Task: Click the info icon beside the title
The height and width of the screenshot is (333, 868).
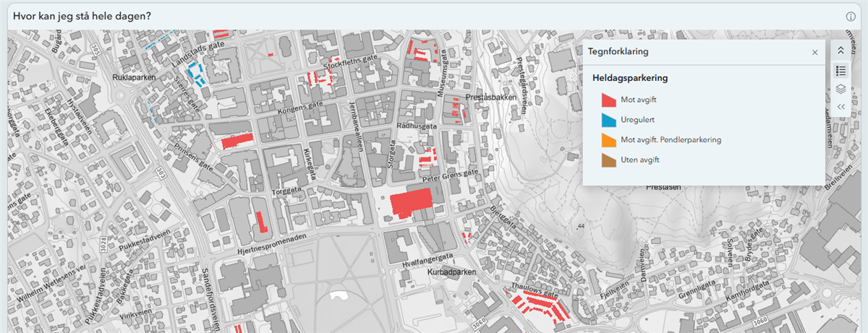Action: tap(851, 17)
